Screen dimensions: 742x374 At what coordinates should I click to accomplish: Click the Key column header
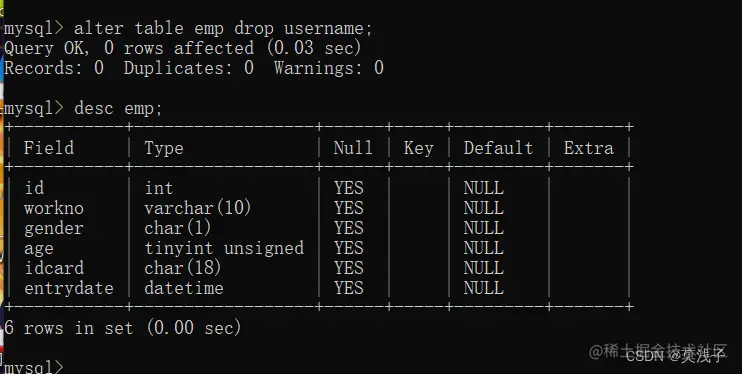(x=418, y=148)
